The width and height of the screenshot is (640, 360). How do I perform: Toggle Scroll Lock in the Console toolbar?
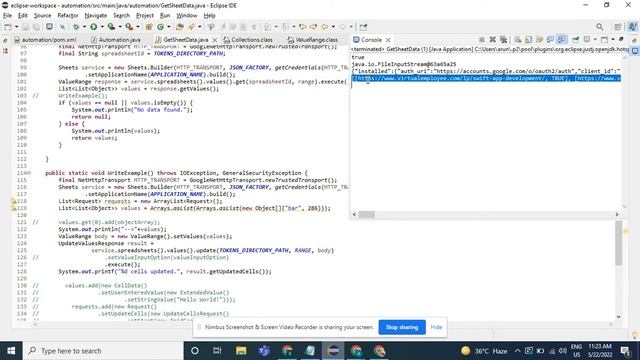(529, 40)
